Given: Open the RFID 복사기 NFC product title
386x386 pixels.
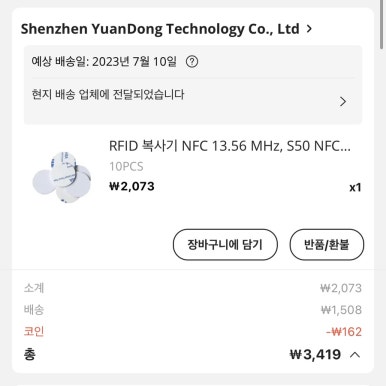Looking at the screenshot, I should 230,146.
